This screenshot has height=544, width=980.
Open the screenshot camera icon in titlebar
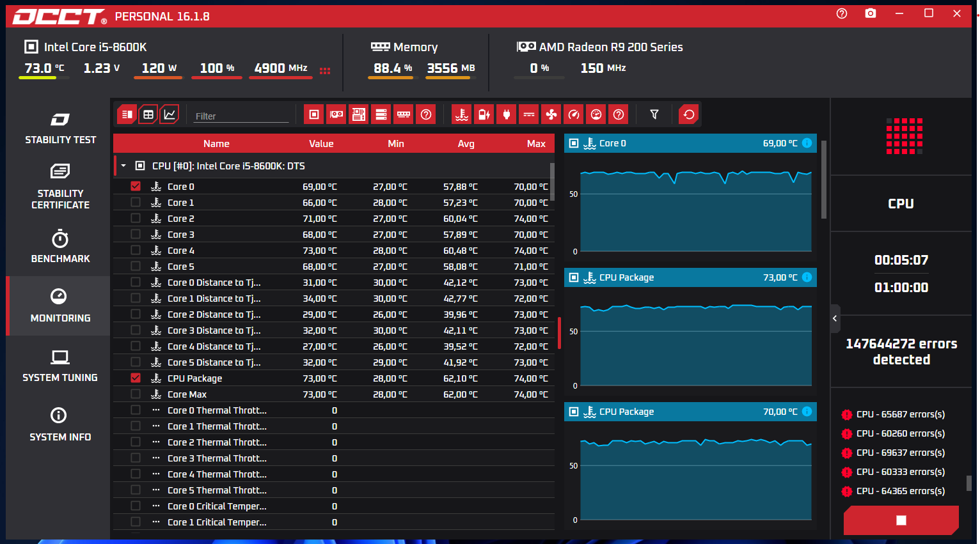[871, 13]
